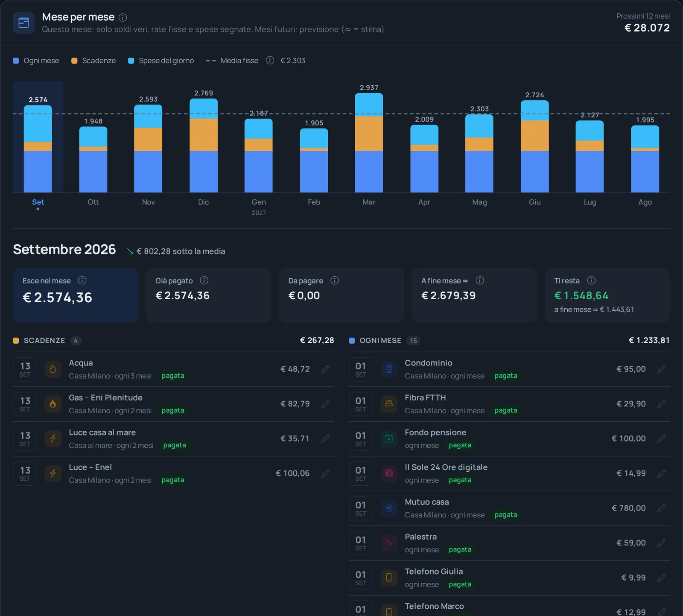Click the info icon beside Media fisse
Screen dimensions: 683x616
(x=270, y=60)
